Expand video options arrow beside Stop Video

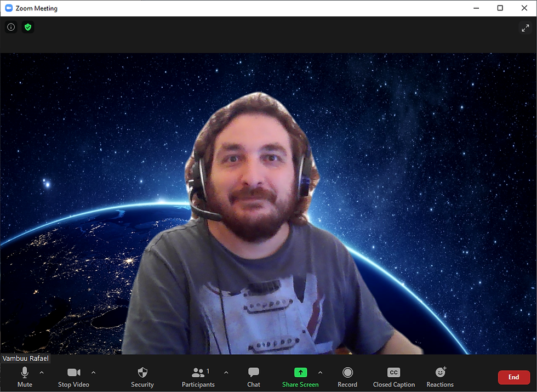click(94, 372)
